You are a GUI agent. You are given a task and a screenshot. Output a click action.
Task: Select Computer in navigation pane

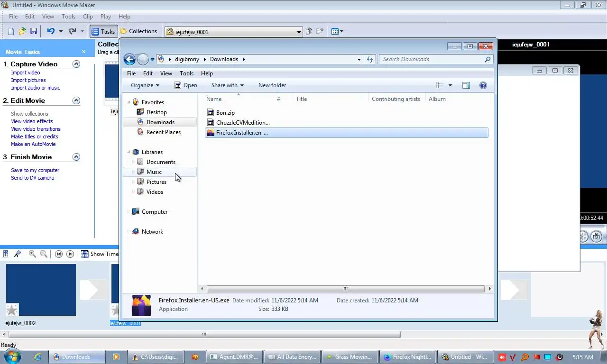(x=155, y=212)
